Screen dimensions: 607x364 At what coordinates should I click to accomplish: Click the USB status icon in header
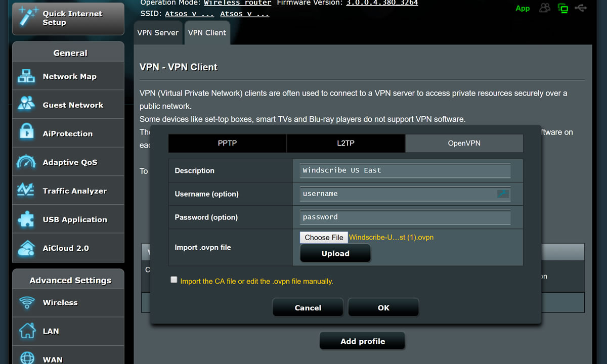click(x=581, y=8)
